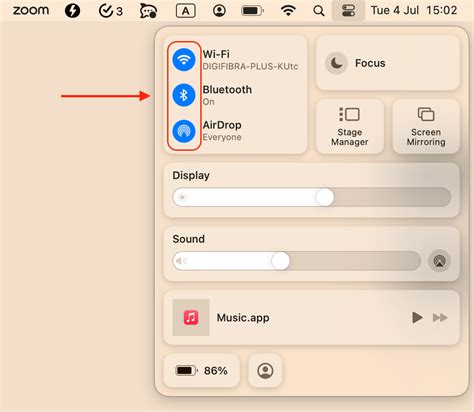This screenshot has height=412, width=474.
Task: Toggle Wi-Fi with the blue Wi-Fi icon
Action: 184,60
